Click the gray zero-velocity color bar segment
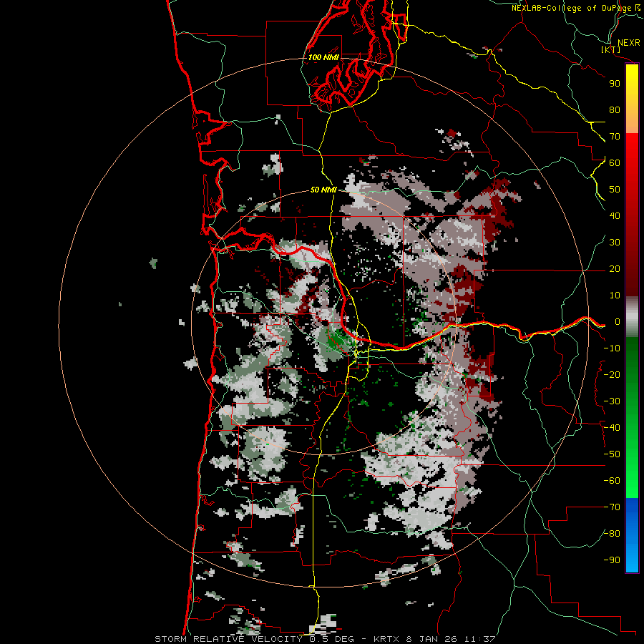The width and height of the screenshot is (644, 644). click(632, 317)
